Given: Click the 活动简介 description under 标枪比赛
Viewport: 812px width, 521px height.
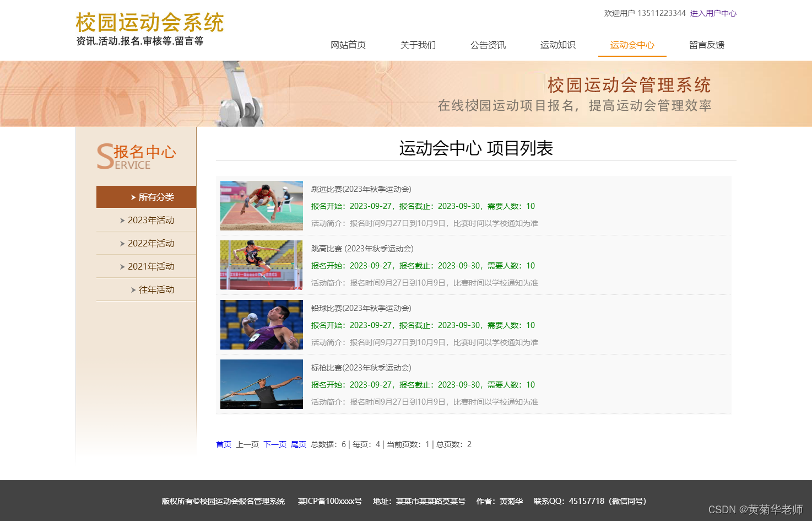Looking at the screenshot, I should [425, 402].
